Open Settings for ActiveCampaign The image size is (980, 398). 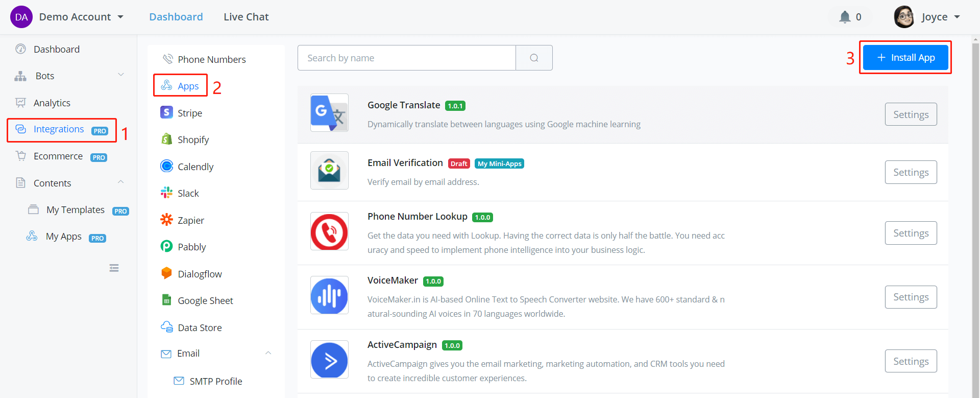pos(911,361)
